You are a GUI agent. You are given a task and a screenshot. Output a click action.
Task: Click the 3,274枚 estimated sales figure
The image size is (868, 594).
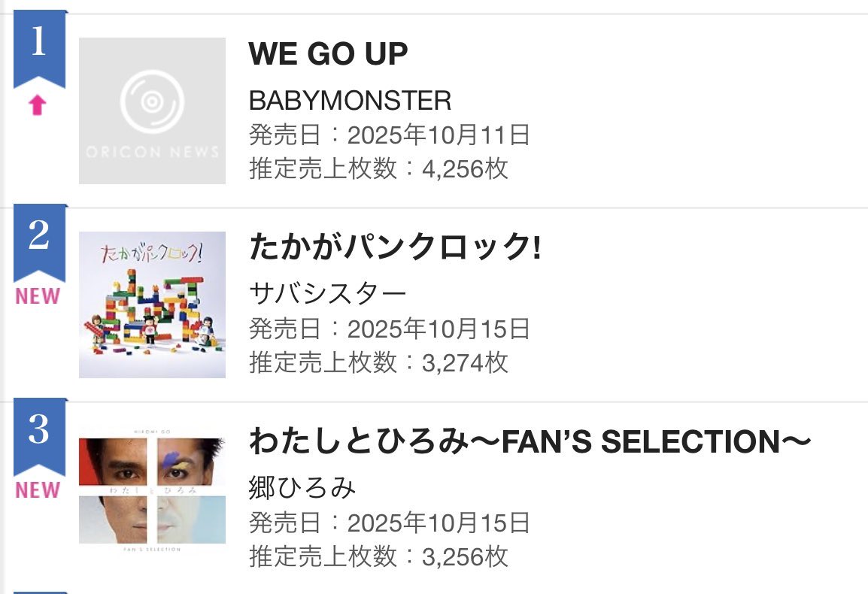[x=466, y=362]
